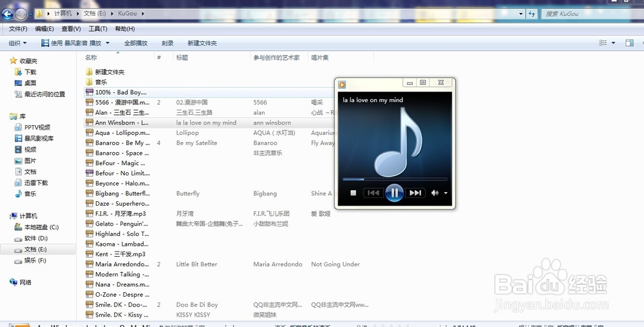Open 收藏夹 in navigation pane
The height and width of the screenshot is (327, 644).
point(28,61)
